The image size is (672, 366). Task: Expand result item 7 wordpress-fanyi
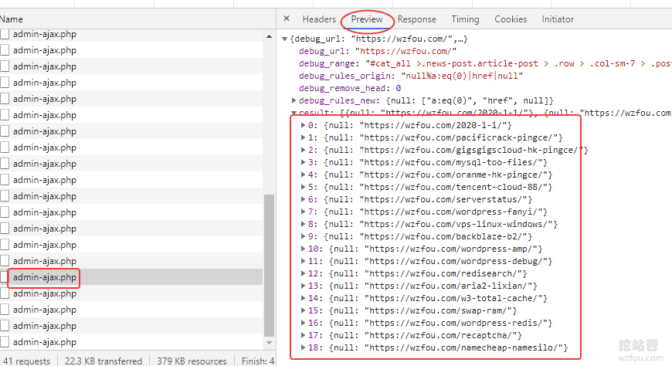click(303, 212)
